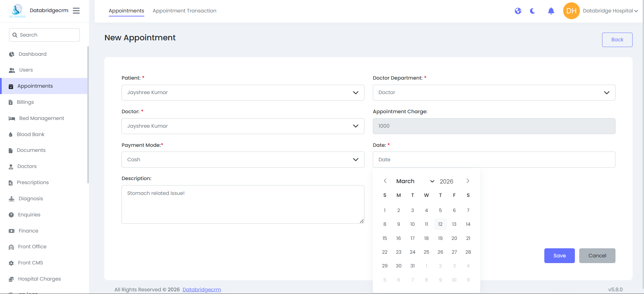Select March 20 in calendar
The image size is (644, 294).
coord(454,238)
